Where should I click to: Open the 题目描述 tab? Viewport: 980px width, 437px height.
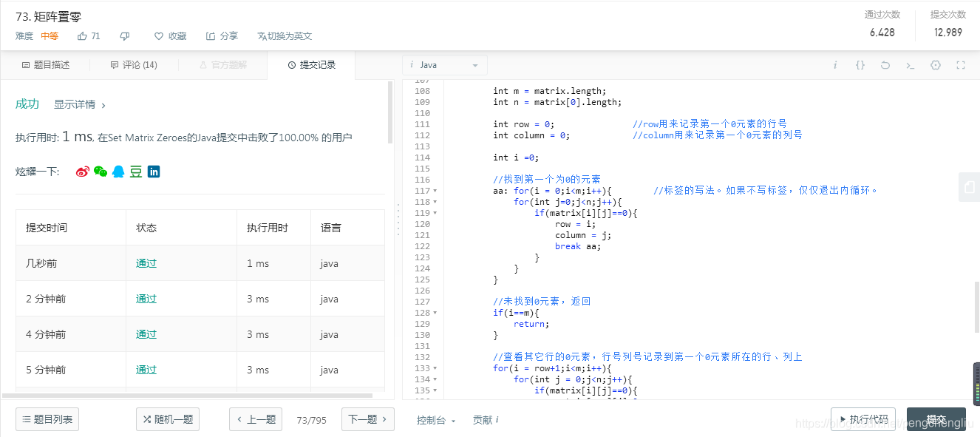pos(46,65)
